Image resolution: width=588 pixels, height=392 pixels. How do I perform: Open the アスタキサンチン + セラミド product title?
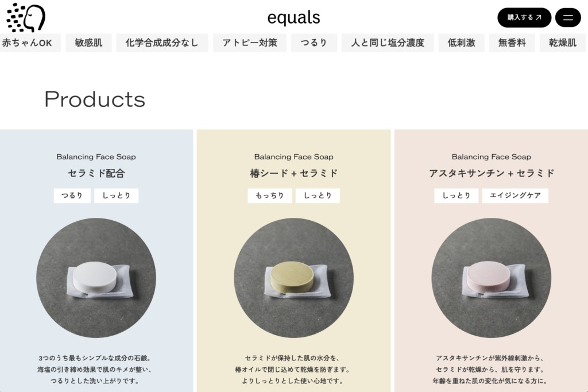[492, 174]
